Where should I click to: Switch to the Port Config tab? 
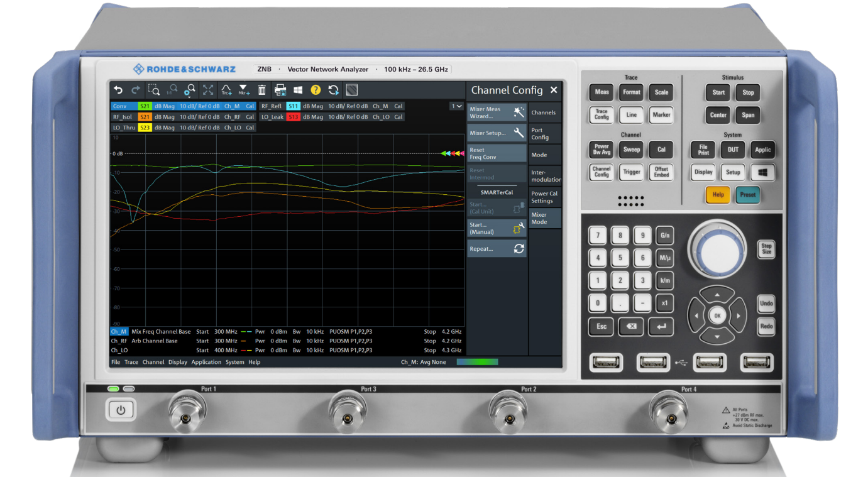(x=544, y=134)
